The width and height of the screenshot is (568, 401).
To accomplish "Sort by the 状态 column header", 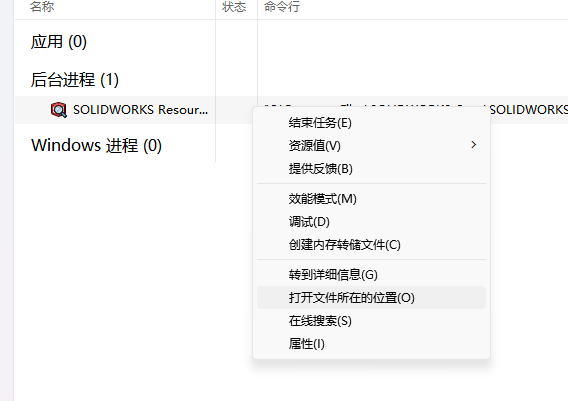I will coord(234,7).
